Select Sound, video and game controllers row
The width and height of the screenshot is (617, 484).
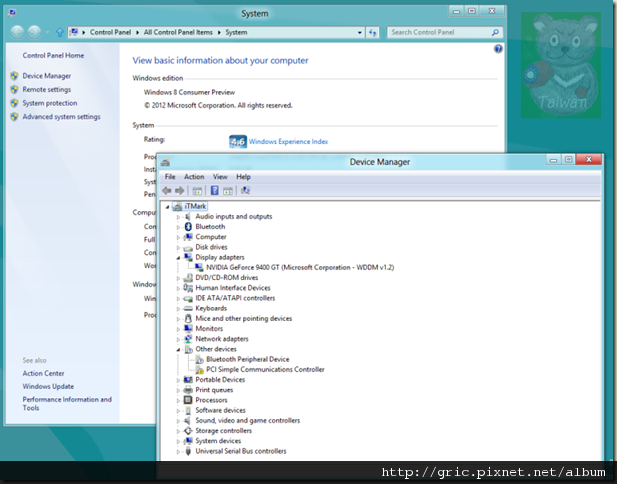coord(248,421)
